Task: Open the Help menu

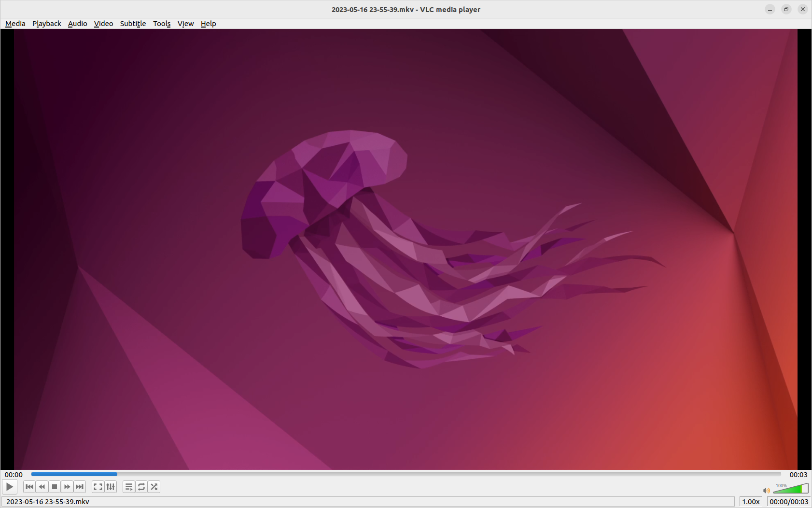Action: (208, 24)
